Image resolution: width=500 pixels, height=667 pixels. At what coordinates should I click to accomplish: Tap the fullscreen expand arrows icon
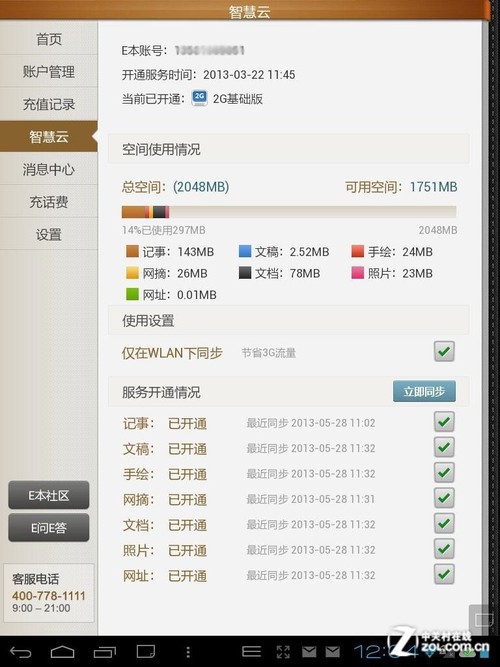click(283, 652)
